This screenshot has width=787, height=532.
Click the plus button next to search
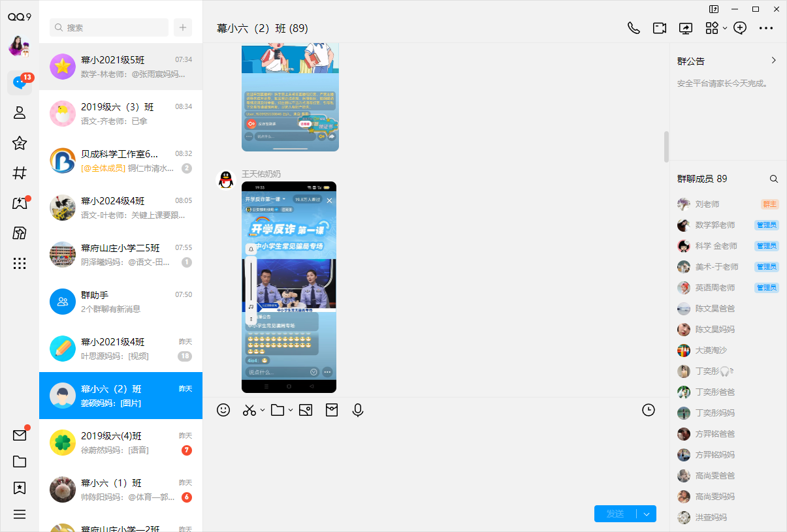183,27
